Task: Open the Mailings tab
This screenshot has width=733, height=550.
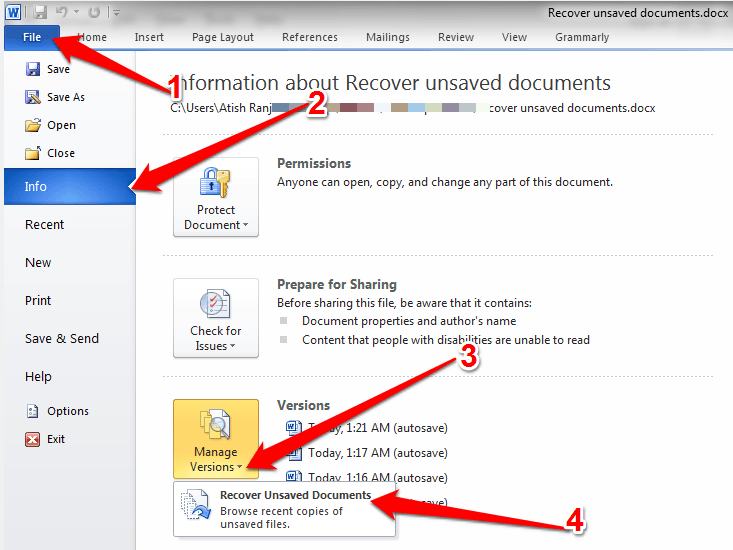Action: [388, 37]
